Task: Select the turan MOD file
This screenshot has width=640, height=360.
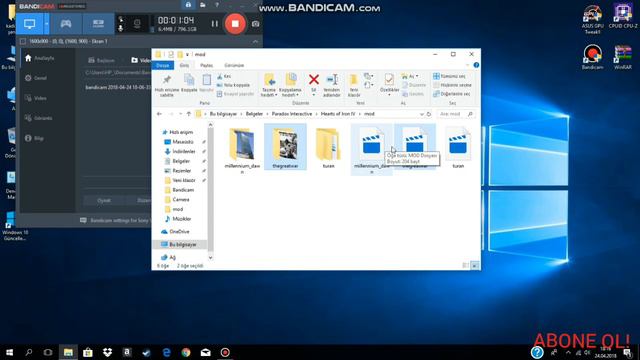Action: point(458,147)
